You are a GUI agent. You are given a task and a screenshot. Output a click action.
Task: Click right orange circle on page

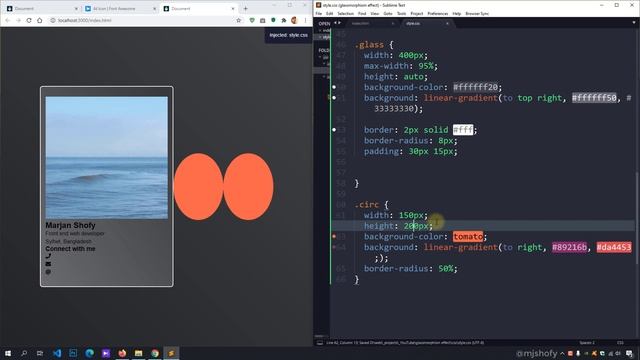click(x=248, y=187)
